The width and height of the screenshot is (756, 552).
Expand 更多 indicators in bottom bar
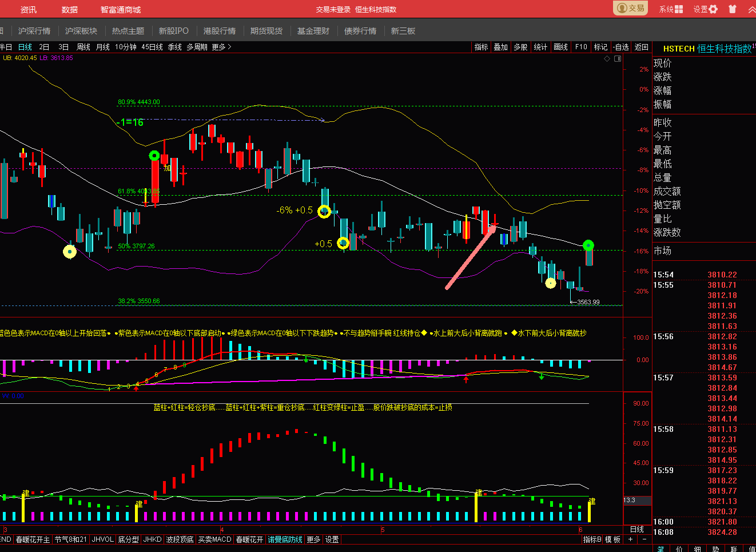pyautogui.click(x=313, y=539)
